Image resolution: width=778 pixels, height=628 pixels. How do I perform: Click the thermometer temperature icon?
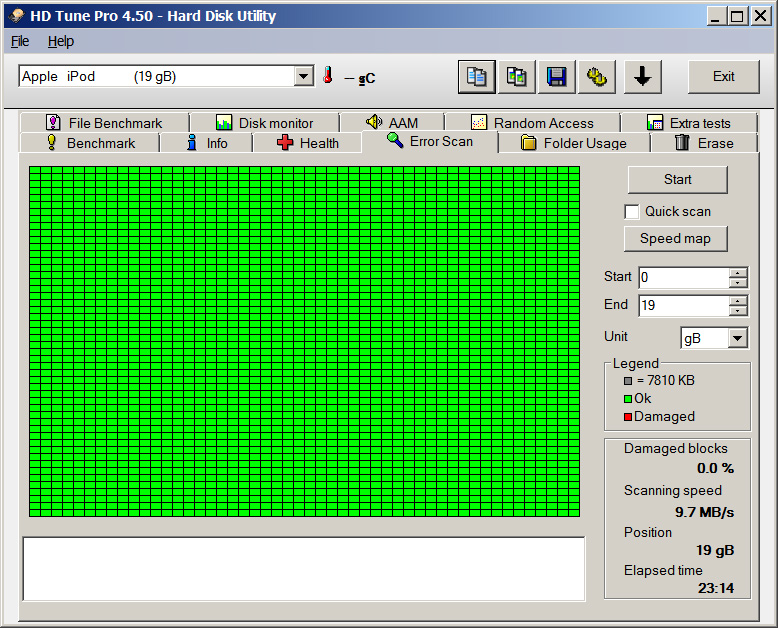[x=327, y=76]
